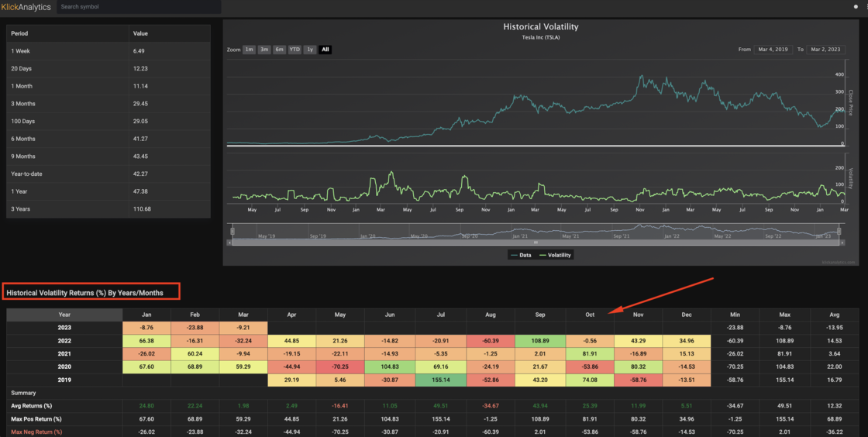868x437 pixels.
Task: Click the status dot in the top-right corner
Action: click(856, 7)
